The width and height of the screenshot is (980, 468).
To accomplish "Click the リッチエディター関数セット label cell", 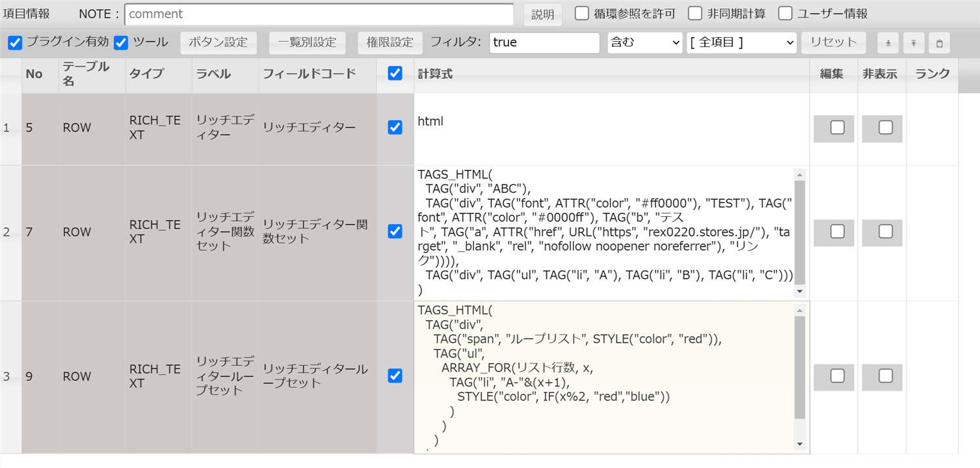I will tap(225, 232).
